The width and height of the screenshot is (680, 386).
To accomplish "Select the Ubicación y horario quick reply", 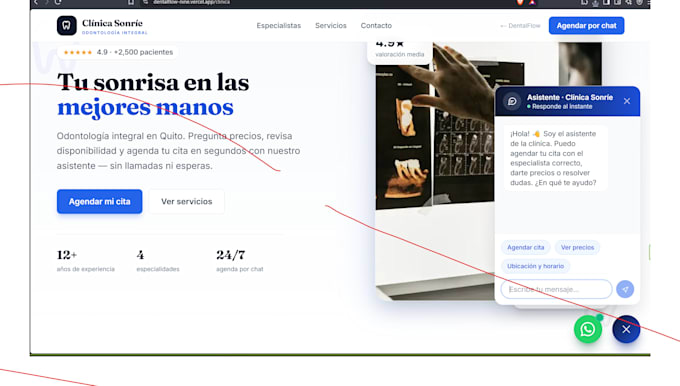I will pos(536,266).
